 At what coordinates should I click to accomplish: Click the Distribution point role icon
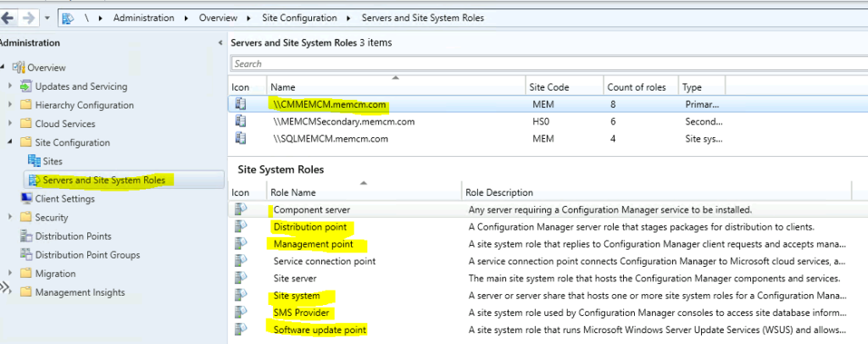pos(241,226)
